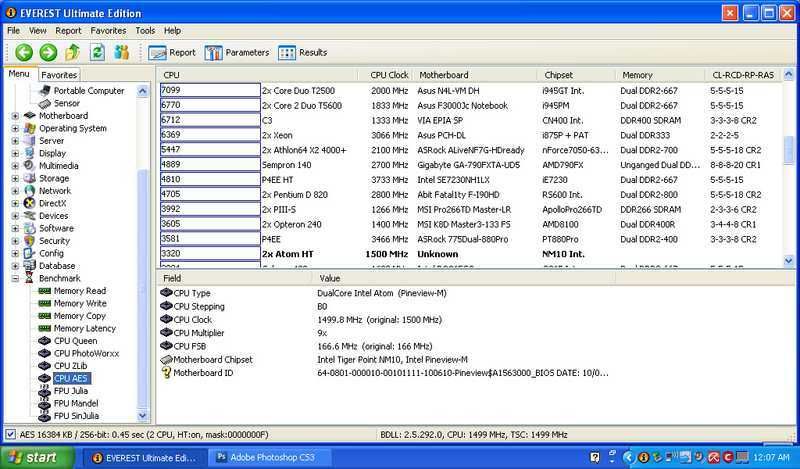Select the 2x Atom HT result row
This screenshot has height=469, width=800.
[469, 254]
